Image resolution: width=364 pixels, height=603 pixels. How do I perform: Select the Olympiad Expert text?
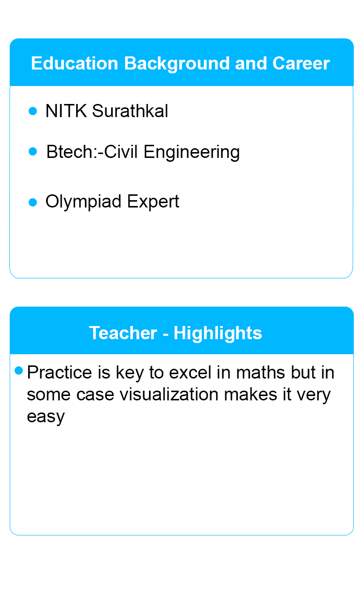pyautogui.click(x=112, y=202)
